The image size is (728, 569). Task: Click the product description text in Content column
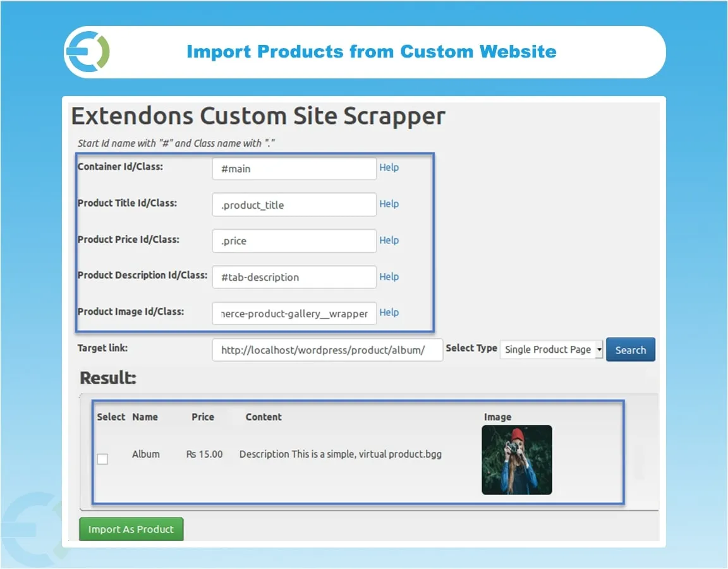pos(341,454)
